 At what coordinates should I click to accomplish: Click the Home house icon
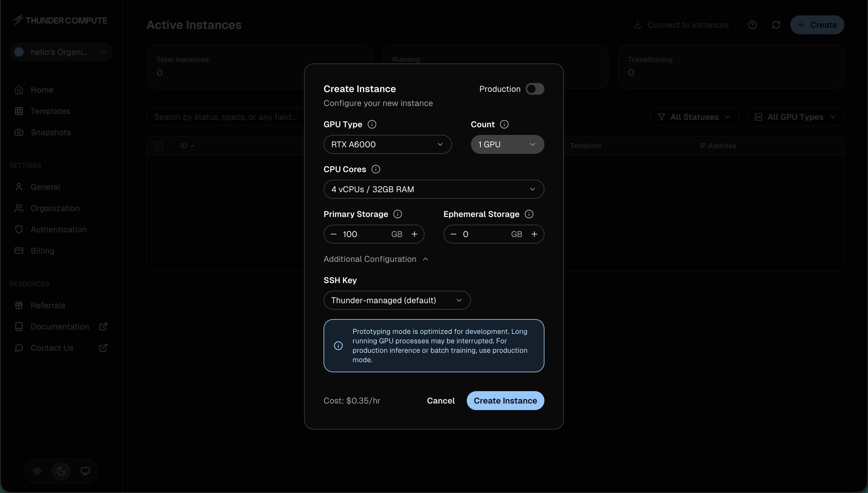(x=19, y=90)
